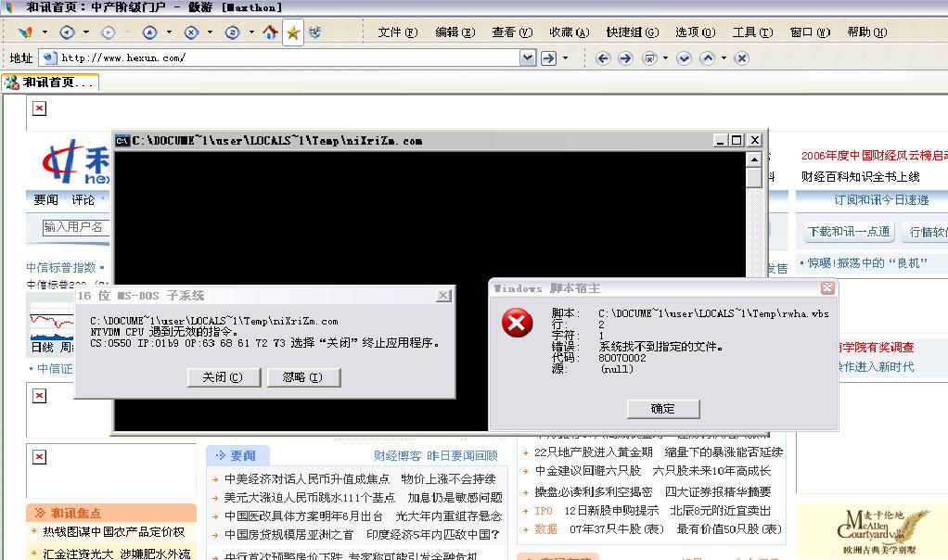
Task: Click the 中信标普指数 link
Action: (61, 267)
